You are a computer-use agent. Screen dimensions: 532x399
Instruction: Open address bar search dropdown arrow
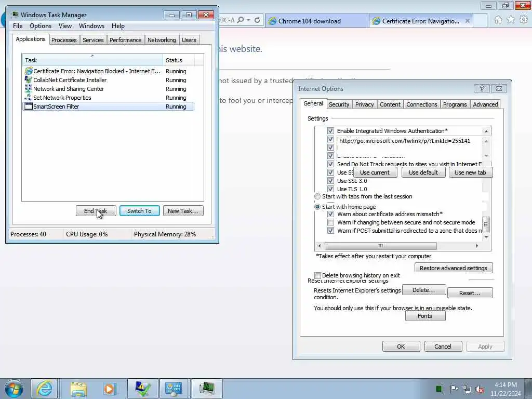[248, 20]
